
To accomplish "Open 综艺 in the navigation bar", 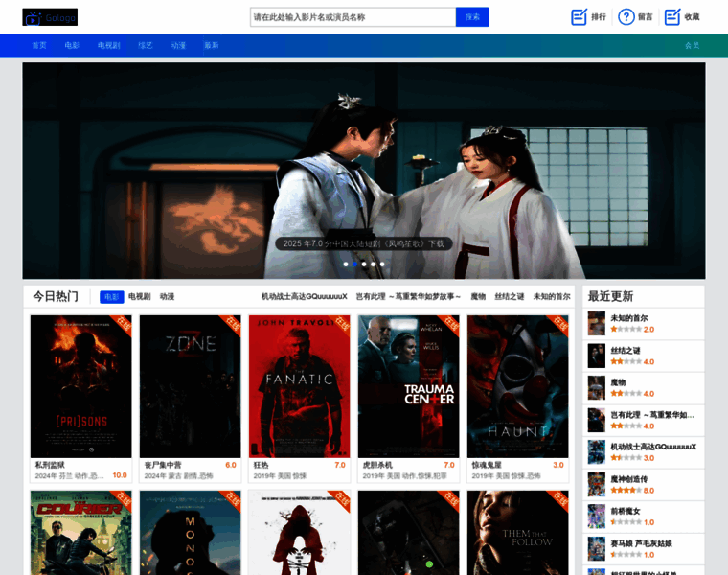I will pos(146,45).
